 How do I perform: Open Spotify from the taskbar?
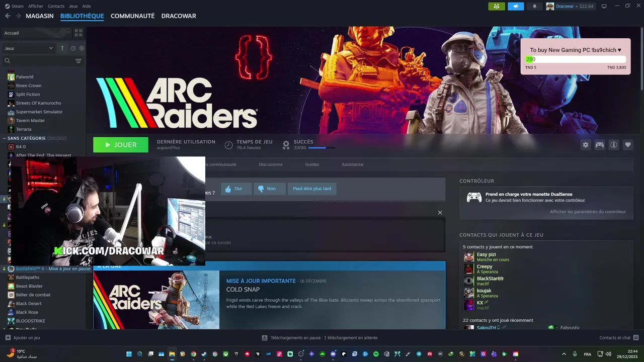[376, 354]
